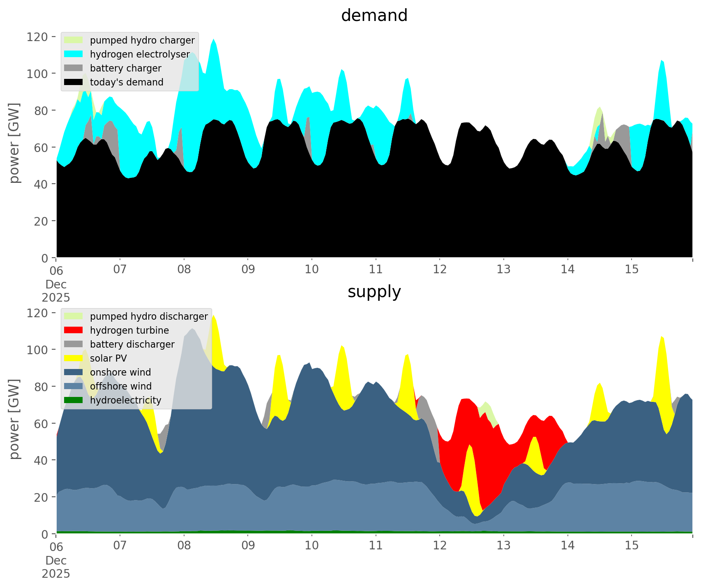Click the 06 Dec 2025 label under demand chart
The height and width of the screenshot is (588, 701).
click(56, 284)
